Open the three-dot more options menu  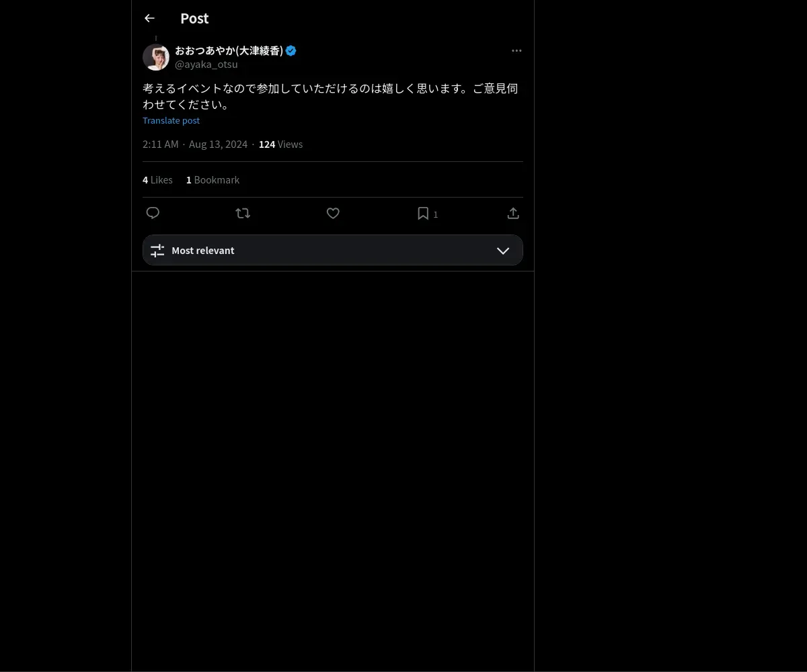pos(516,50)
